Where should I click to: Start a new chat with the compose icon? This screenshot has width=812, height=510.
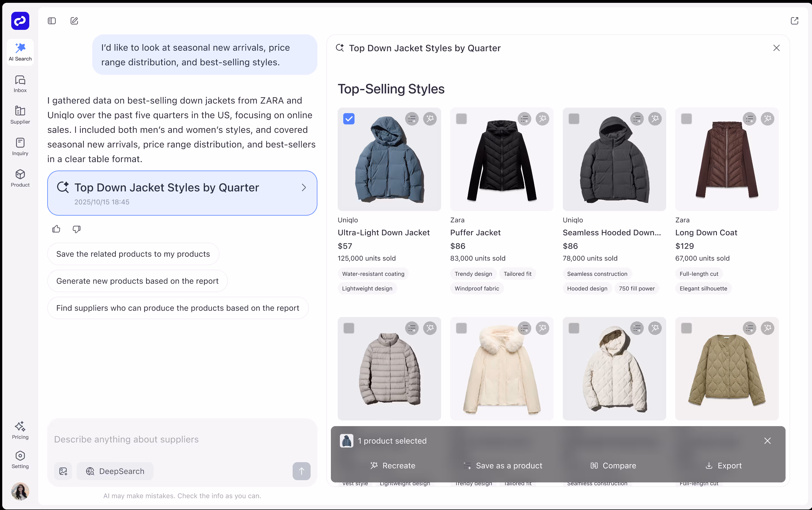74,21
